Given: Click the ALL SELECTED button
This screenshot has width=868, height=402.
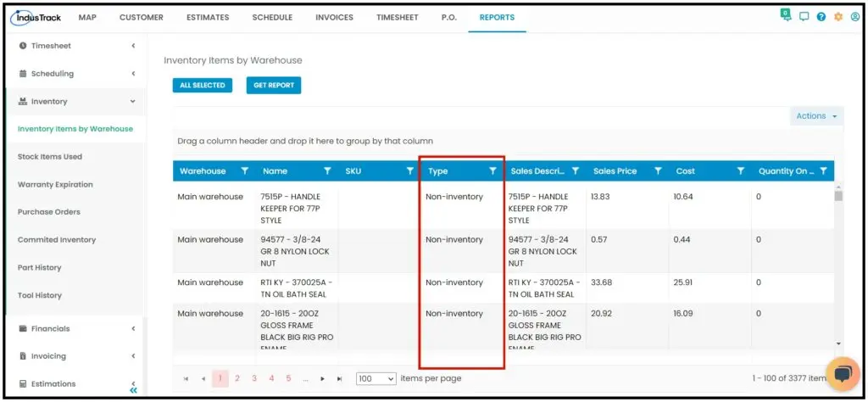Looking at the screenshot, I should pos(203,86).
